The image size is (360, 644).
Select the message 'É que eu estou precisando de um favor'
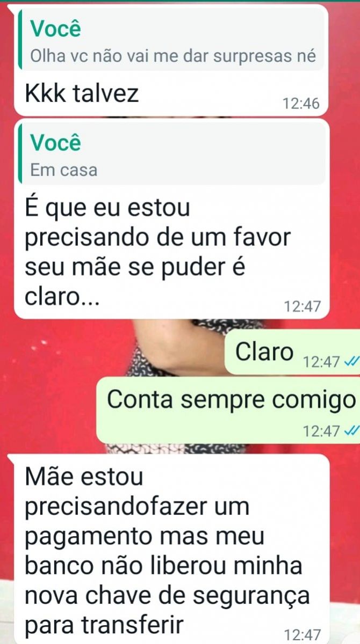[x=171, y=219]
